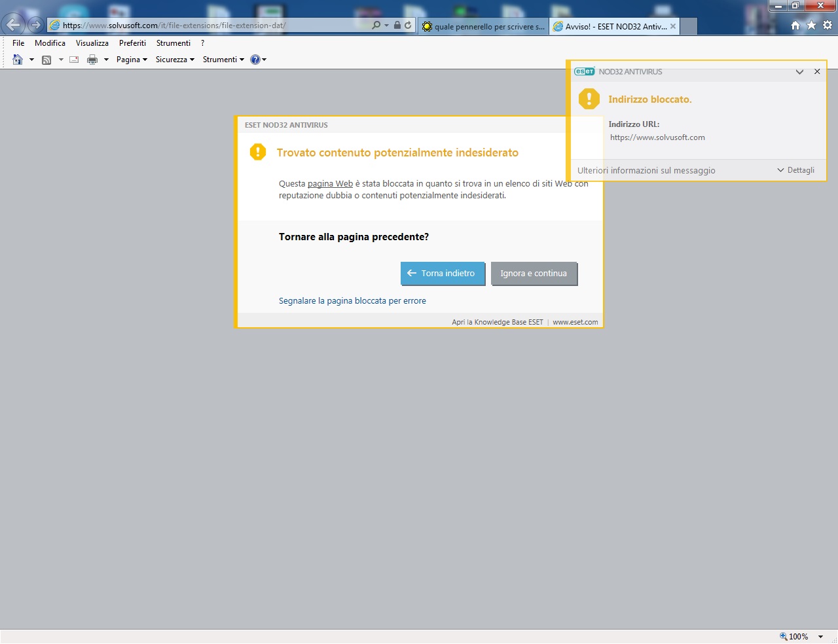Screen dimensions: 838x644
Task: Click the security lock icon in address bar
Action: [397, 25]
